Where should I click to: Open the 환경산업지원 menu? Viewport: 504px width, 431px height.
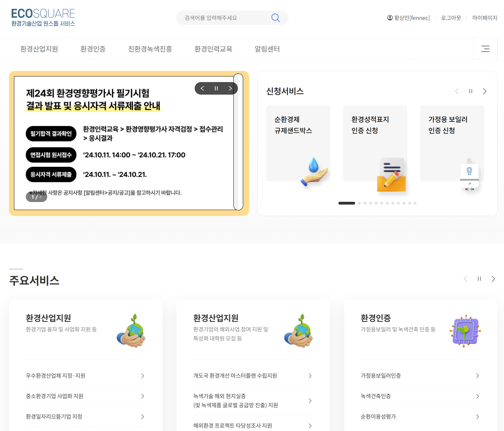click(x=39, y=49)
